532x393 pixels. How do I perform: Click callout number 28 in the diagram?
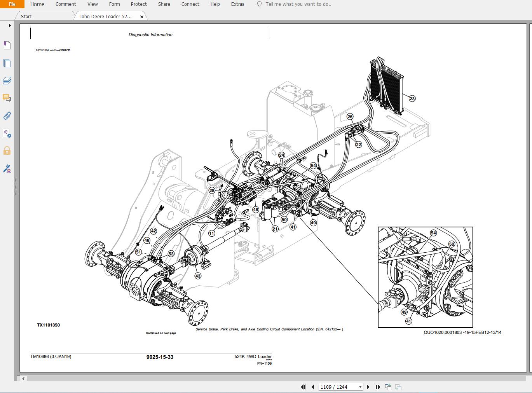212,190
